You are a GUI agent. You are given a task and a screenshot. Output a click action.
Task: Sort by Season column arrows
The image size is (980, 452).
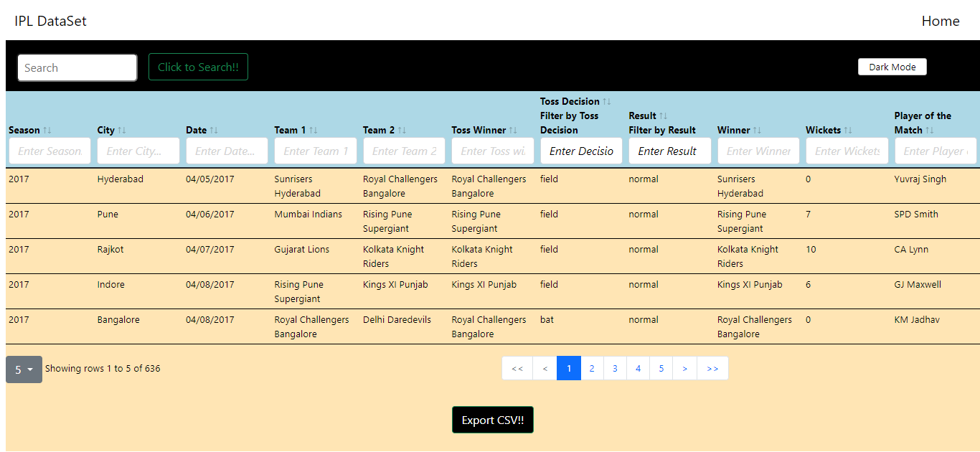pos(47,131)
